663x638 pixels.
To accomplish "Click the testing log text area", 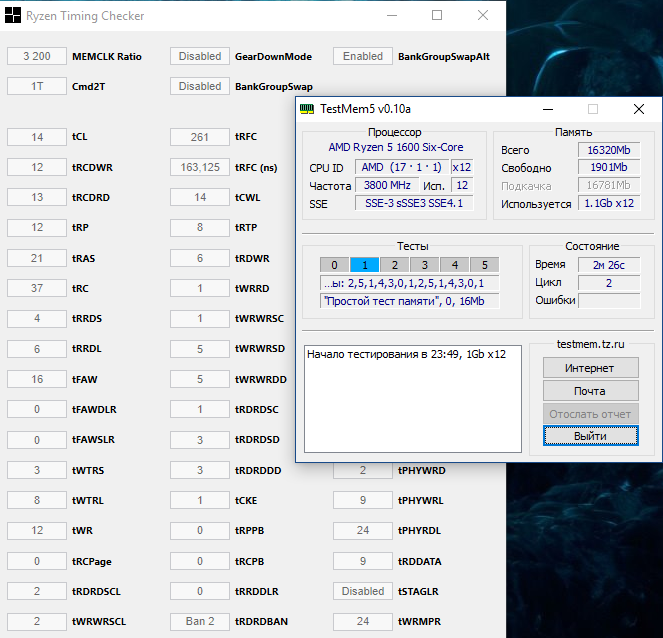I will click(x=413, y=399).
